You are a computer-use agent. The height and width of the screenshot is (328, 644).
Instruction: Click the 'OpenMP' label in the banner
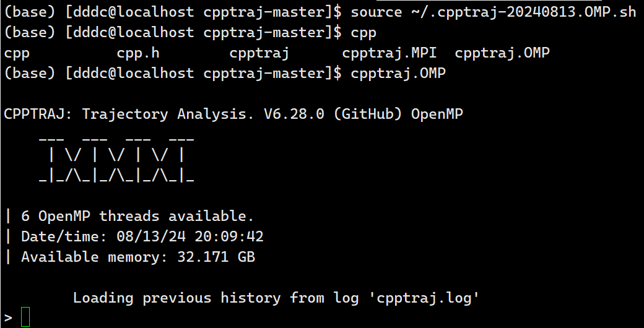coord(437,114)
